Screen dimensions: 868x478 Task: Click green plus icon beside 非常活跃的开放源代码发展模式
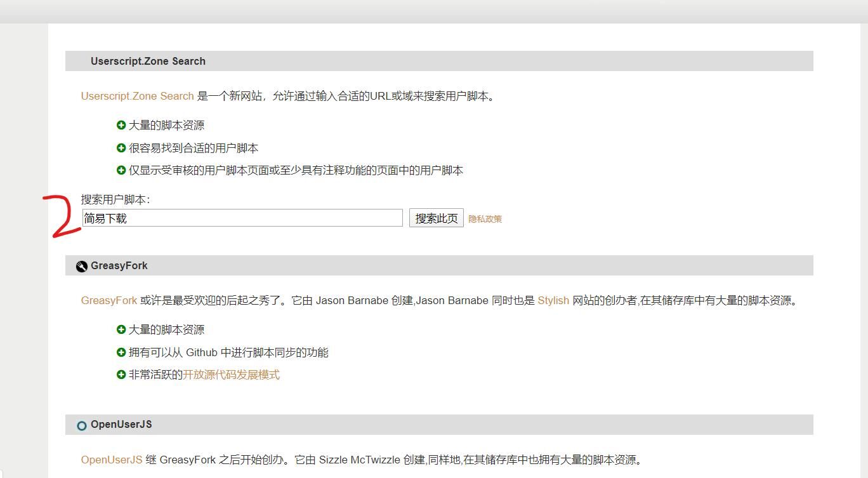(121, 375)
